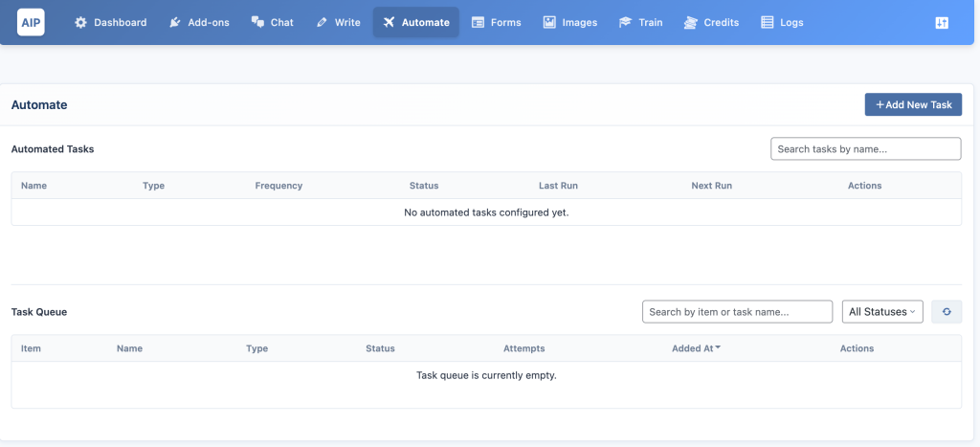Select the Automate tab
The image size is (980, 447).
click(x=415, y=23)
